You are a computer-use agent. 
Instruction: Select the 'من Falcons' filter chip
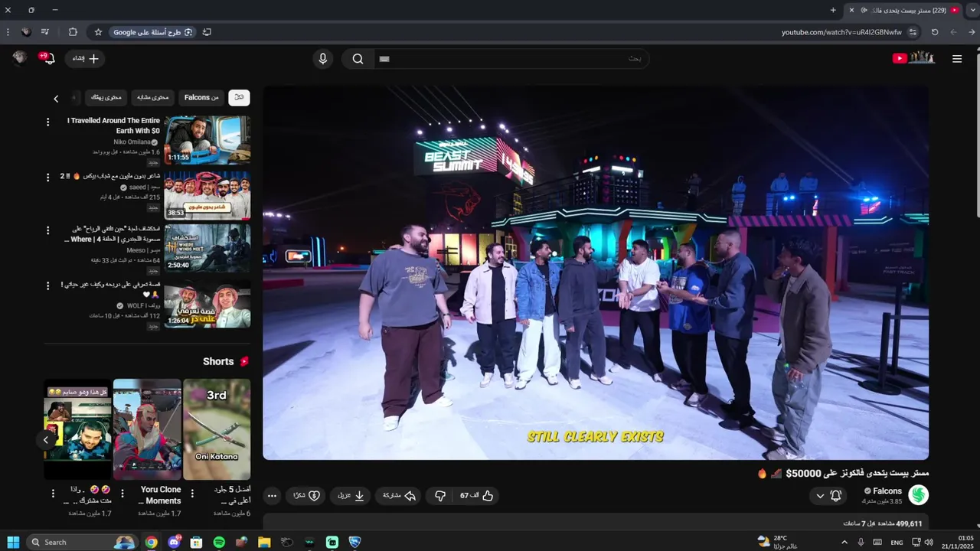point(201,98)
